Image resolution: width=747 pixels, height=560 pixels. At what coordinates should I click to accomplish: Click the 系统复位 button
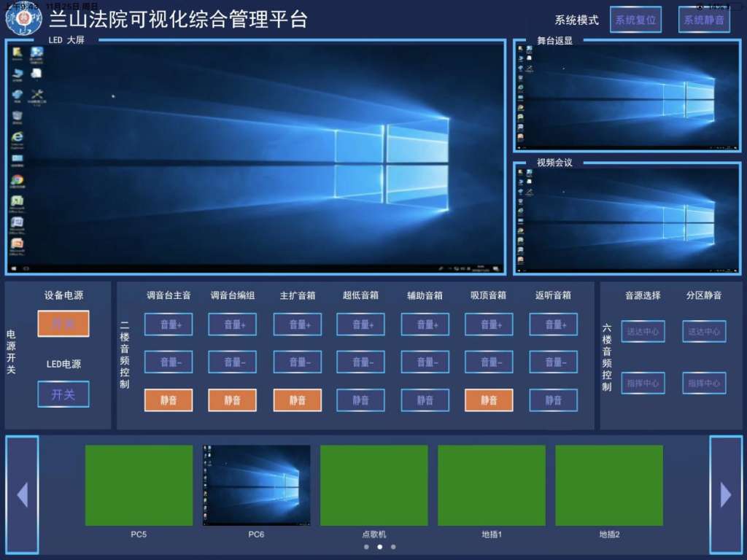point(635,20)
